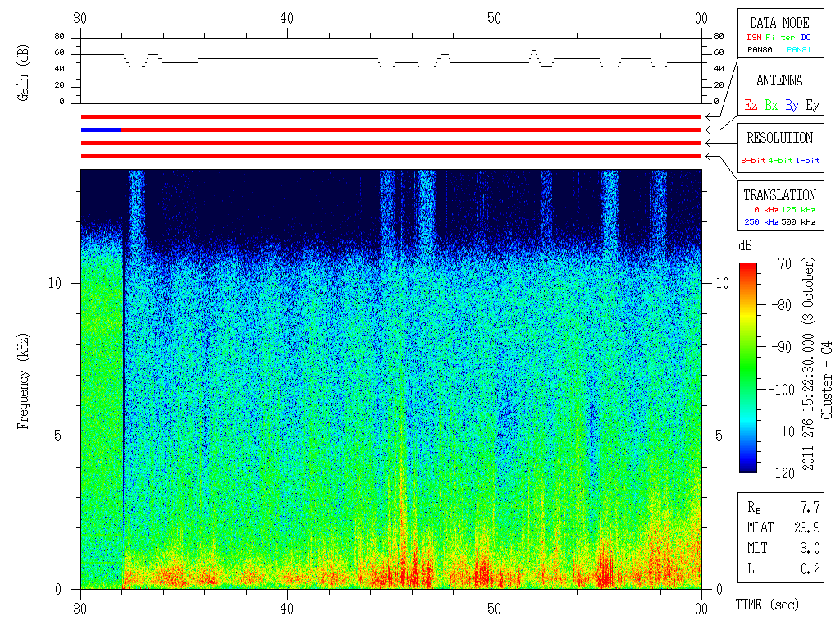Image resolution: width=840 pixels, height=630 pixels.
Task: Click the TRANSLATION legend title
Action: click(x=780, y=195)
